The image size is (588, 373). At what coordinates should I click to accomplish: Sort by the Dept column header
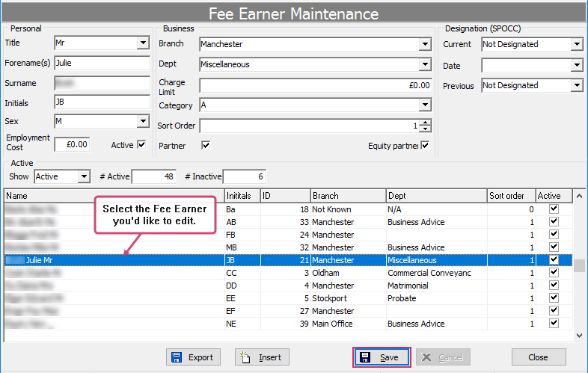436,196
